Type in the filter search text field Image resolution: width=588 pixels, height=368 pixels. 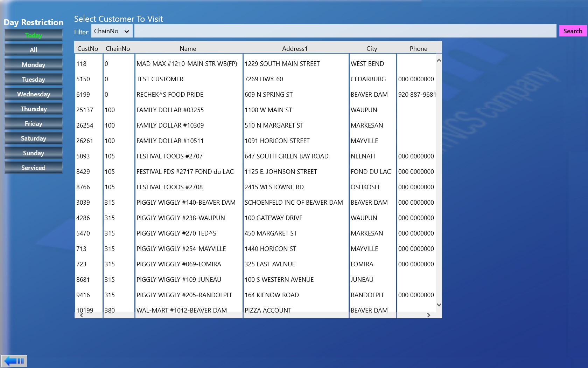click(345, 31)
